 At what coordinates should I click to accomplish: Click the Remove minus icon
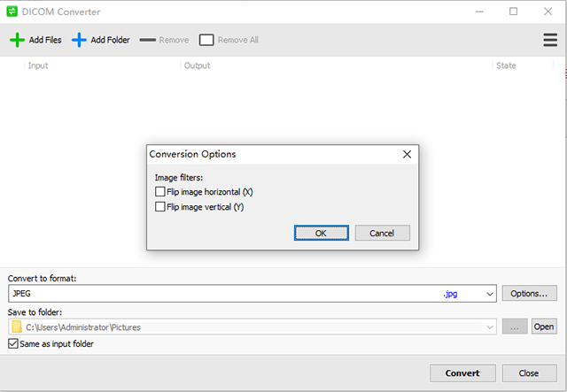(147, 40)
